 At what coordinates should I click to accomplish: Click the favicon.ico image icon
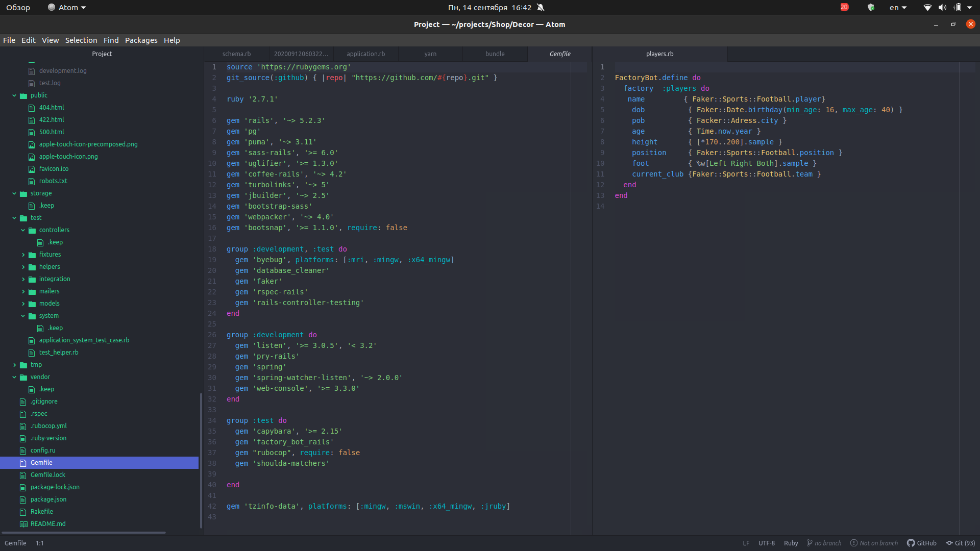point(32,169)
